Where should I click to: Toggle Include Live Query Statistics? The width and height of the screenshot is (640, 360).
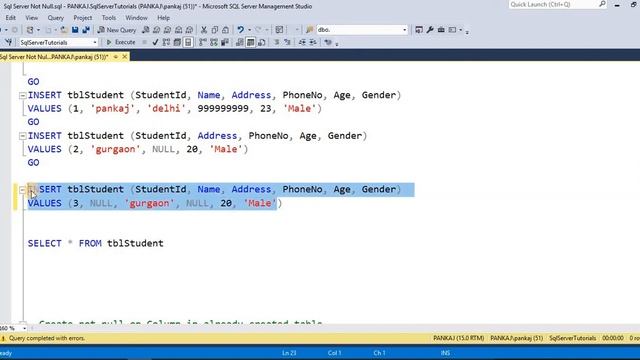(214, 42)
